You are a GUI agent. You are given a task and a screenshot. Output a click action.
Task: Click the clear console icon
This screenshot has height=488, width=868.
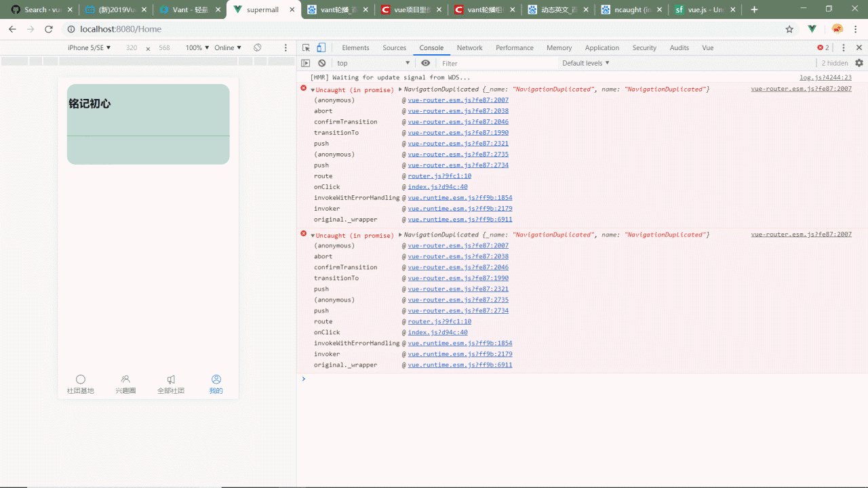pyautogui.click(x=322, y=63)
